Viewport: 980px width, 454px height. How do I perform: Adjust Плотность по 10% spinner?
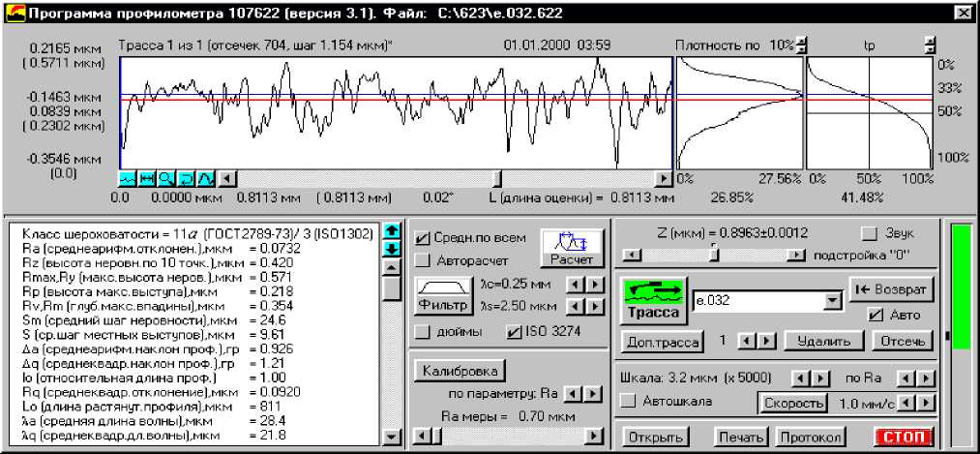[x=803, y=45]
